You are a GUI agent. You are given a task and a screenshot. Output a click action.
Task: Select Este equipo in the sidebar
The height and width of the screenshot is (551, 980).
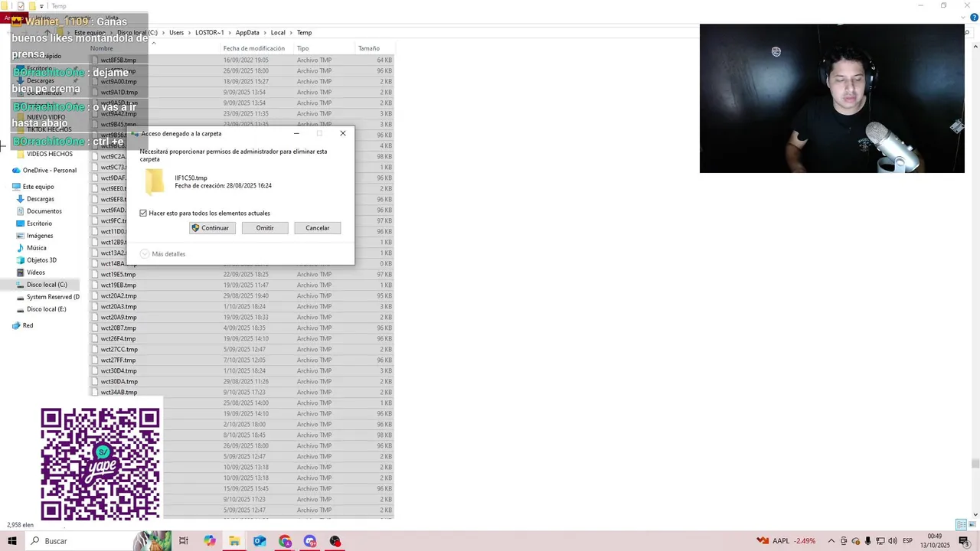(33, 187)
